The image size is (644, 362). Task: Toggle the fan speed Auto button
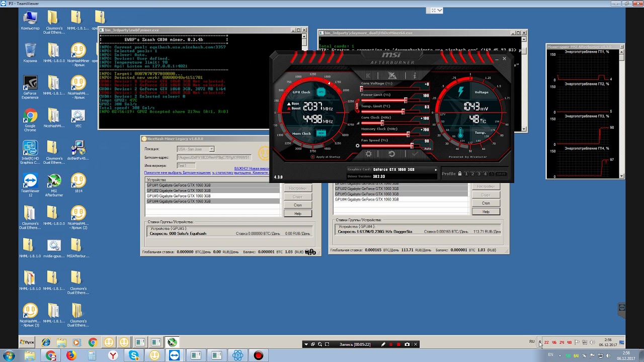(x=428, y=149)
